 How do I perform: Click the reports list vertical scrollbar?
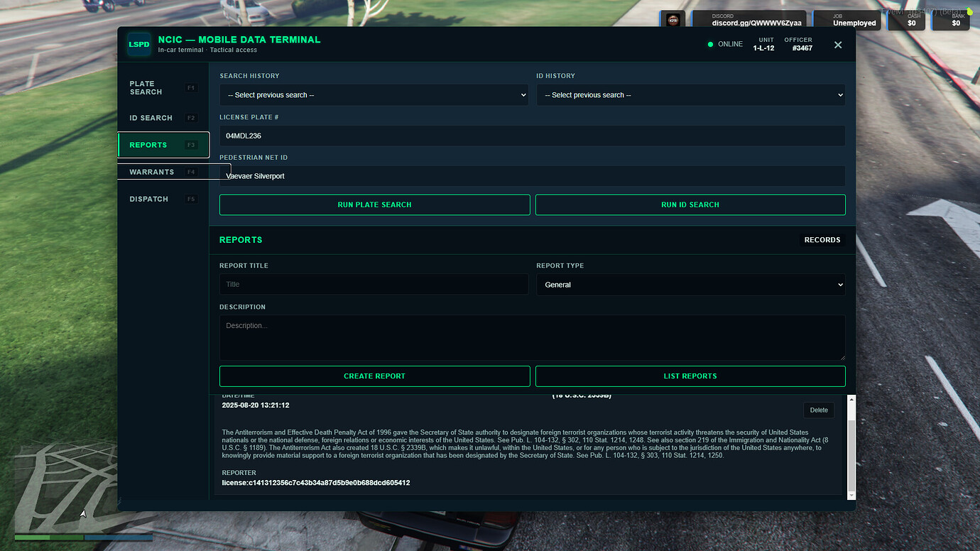851,454
